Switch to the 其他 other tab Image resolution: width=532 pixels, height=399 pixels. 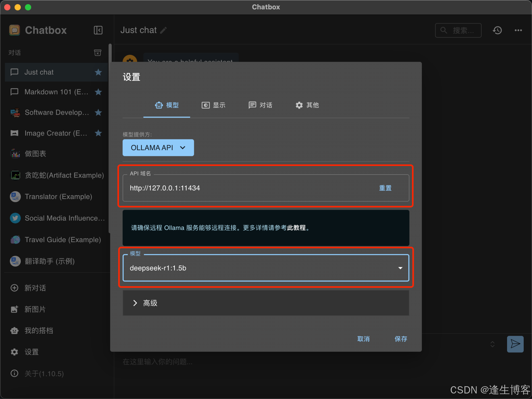(x=307, y=105)
